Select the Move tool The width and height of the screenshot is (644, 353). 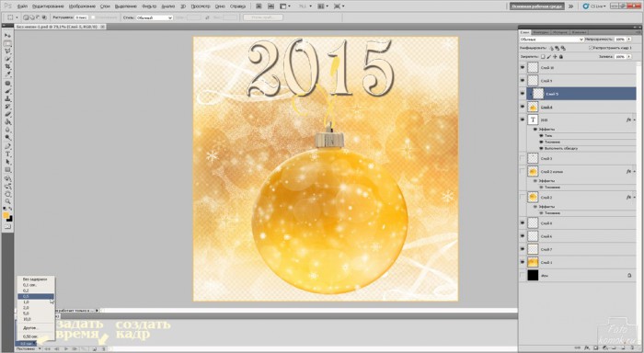[x=7, y=36]
